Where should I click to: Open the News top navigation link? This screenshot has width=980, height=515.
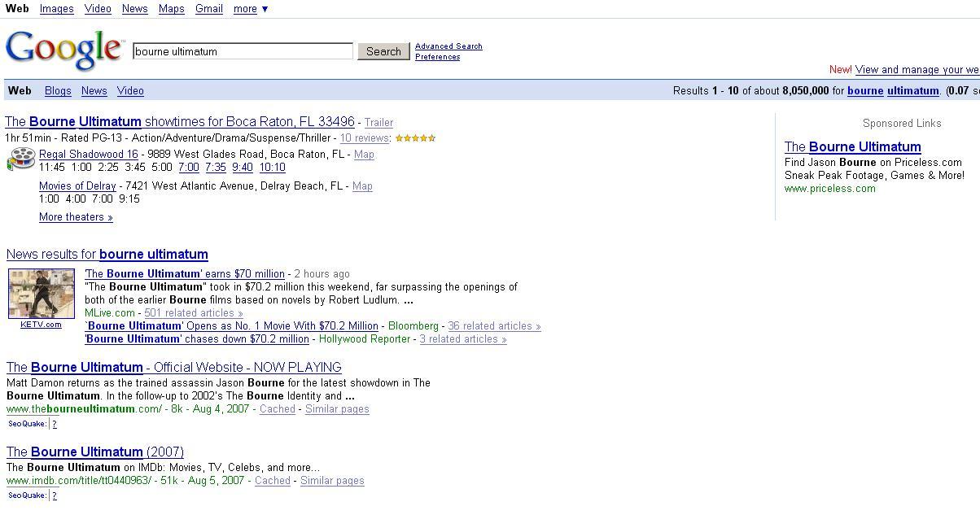135,9
